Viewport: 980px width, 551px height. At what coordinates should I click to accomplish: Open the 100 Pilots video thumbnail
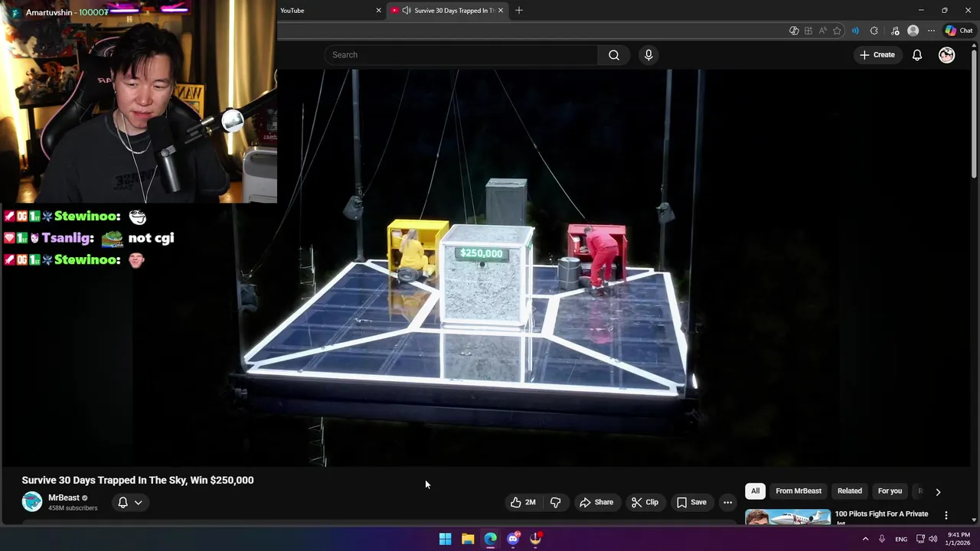[788, 517]
